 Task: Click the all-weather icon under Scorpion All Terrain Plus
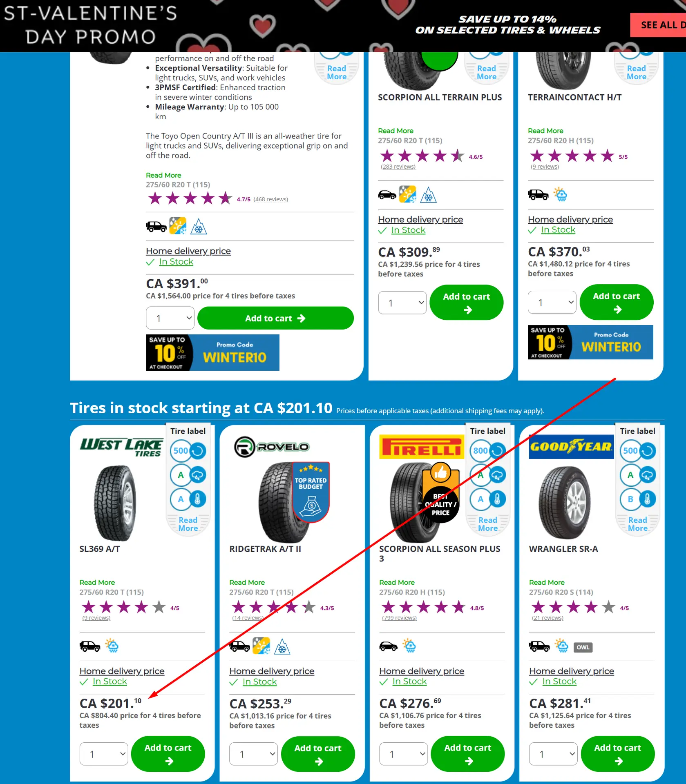[407, 194]
